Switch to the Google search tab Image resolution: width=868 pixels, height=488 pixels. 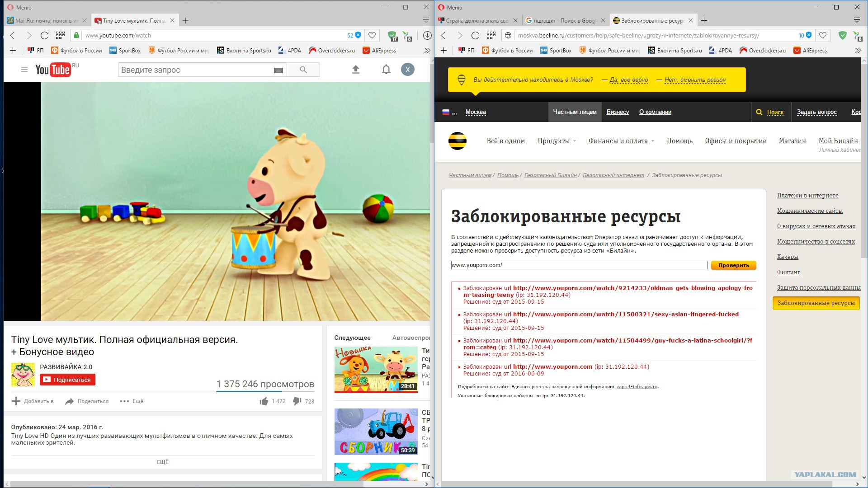565,20
